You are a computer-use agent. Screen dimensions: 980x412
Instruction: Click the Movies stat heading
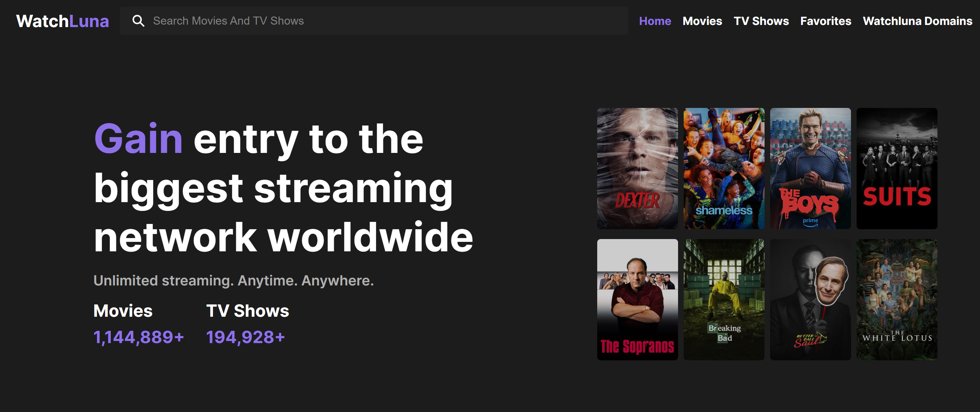click(x=123, y=311)
